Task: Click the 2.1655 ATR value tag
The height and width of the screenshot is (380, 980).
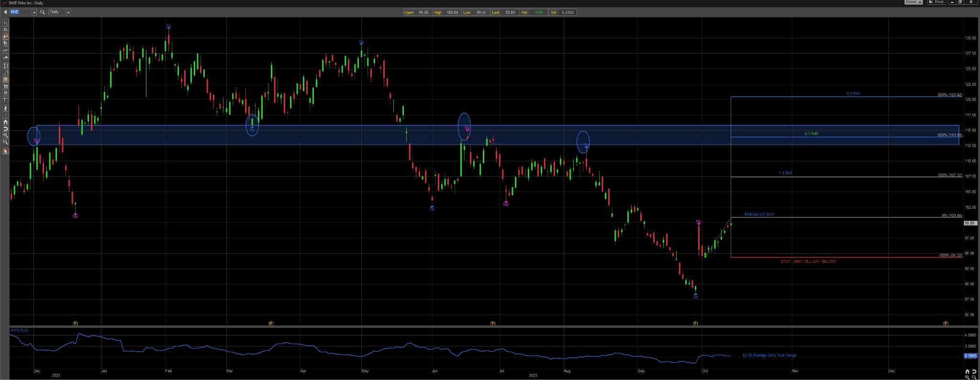Action: tap(970, 356)
